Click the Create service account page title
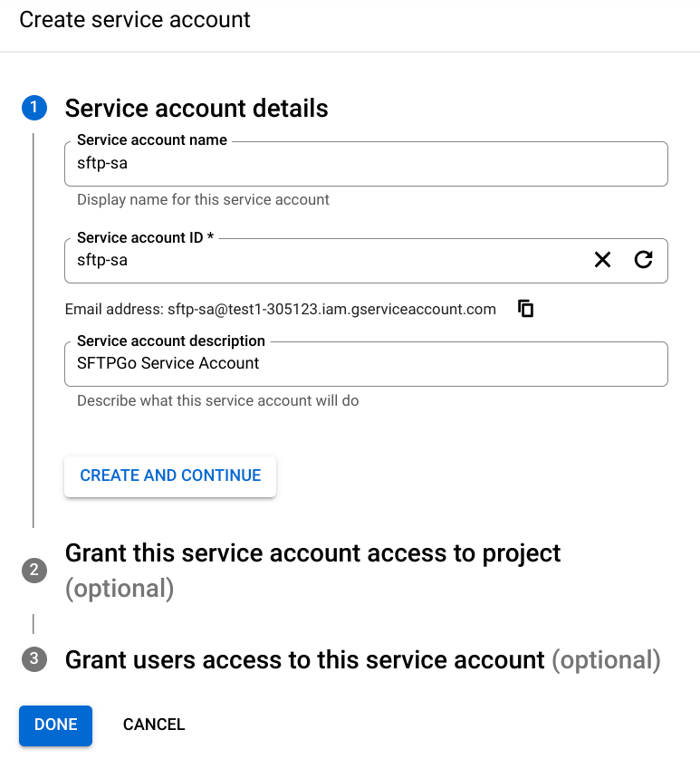 [x=134, y=20]
